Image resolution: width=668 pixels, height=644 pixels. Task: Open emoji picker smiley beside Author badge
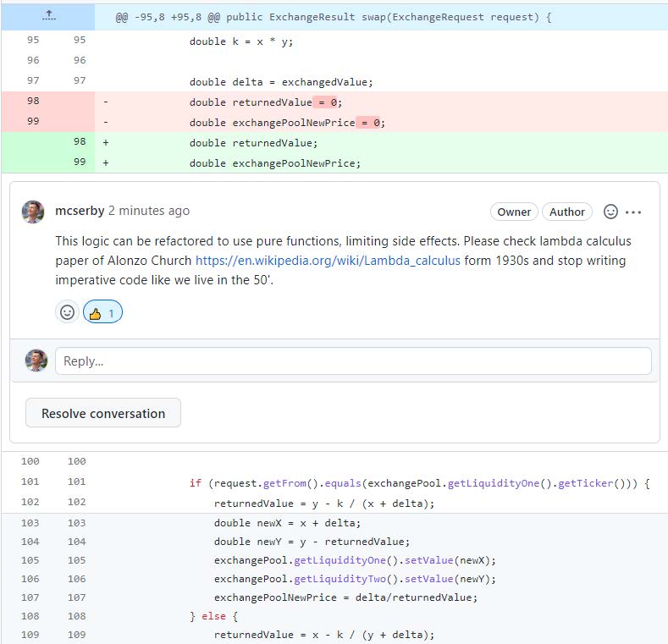[x=610, y=212]
